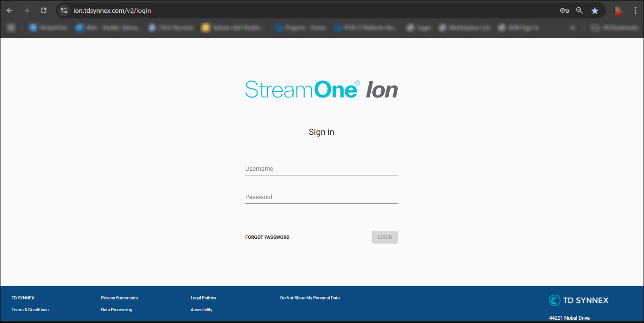644x323 pixels.
Task: Open the Chrome three-dot menu
Action: pyautogui.click(x=635, y=10)
